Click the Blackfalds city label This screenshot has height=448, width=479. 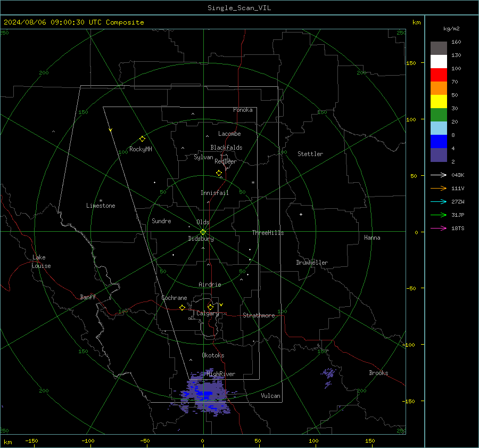pos(226,148)
